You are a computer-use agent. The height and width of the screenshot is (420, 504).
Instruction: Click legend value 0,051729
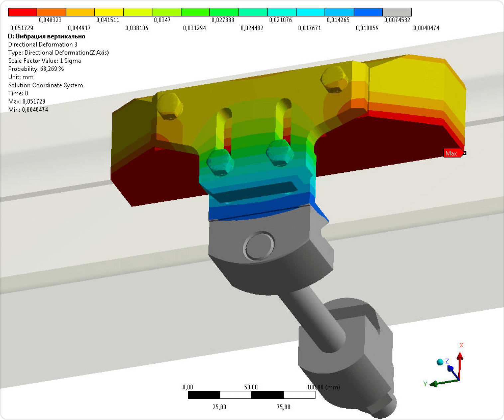22,28
